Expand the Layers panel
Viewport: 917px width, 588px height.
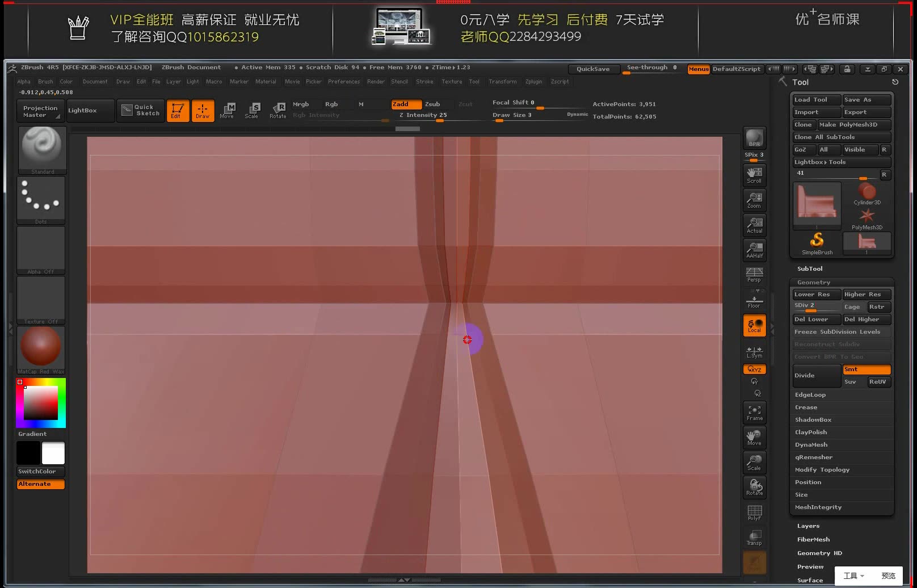click(x=808, y=526)
